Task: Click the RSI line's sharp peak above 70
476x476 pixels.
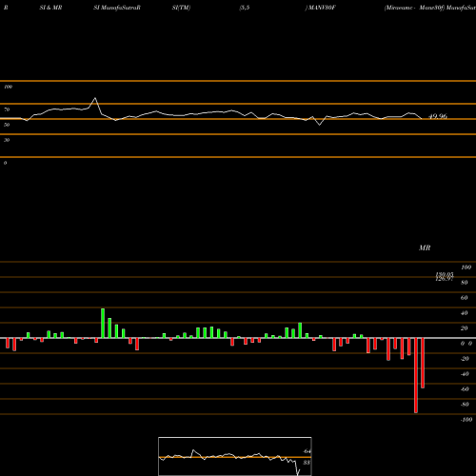Action: tap(95, 98)
